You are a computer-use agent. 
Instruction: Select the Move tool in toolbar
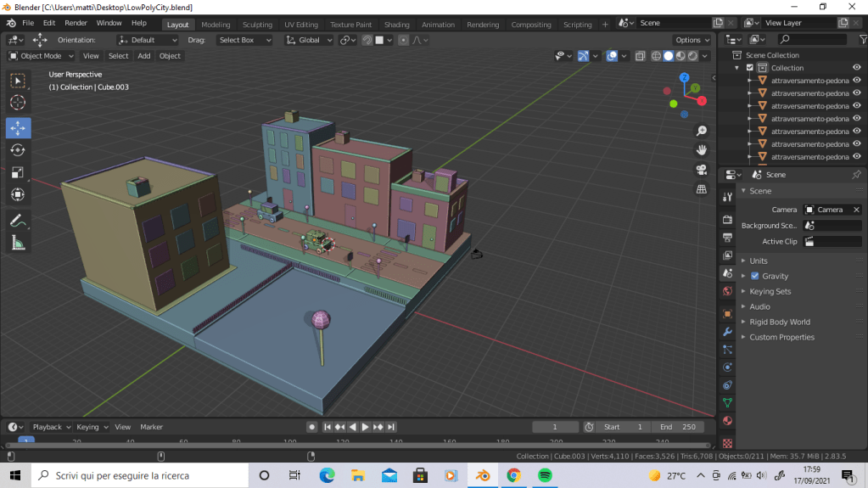pos(18,128)
